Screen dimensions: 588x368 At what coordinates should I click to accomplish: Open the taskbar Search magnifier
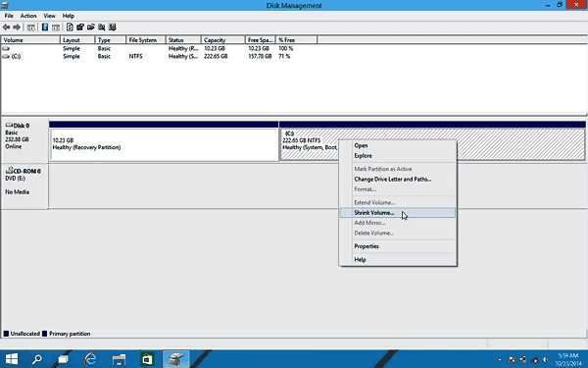[37, 359]
